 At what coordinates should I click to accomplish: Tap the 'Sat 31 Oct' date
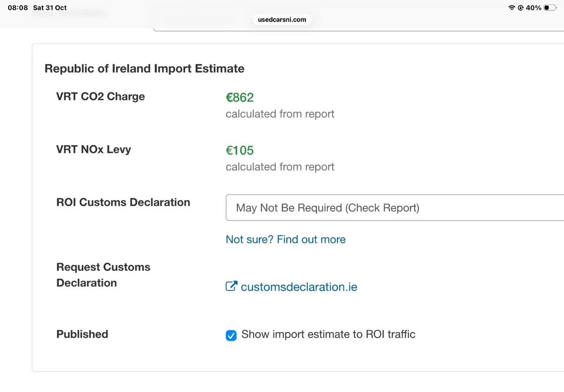50,8
